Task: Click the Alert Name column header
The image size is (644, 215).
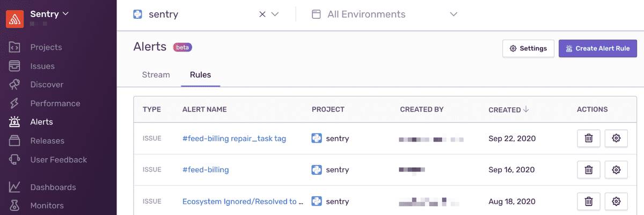Action: pos(204,109)
